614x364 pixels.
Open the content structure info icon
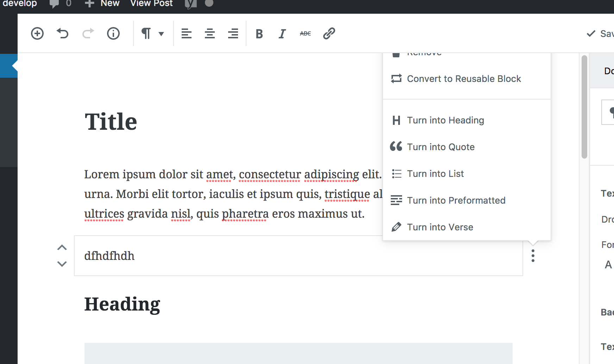point(113,33)
